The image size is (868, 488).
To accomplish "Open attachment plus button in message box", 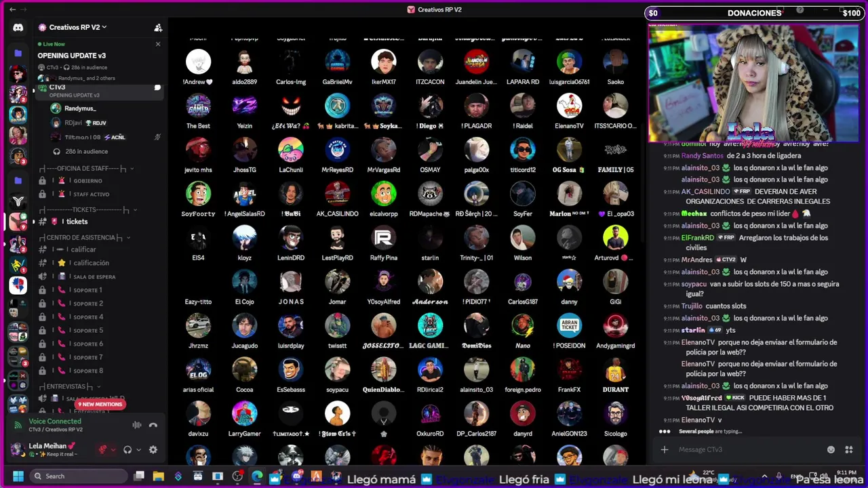I will pyautogui.click(x=665, y=449).
